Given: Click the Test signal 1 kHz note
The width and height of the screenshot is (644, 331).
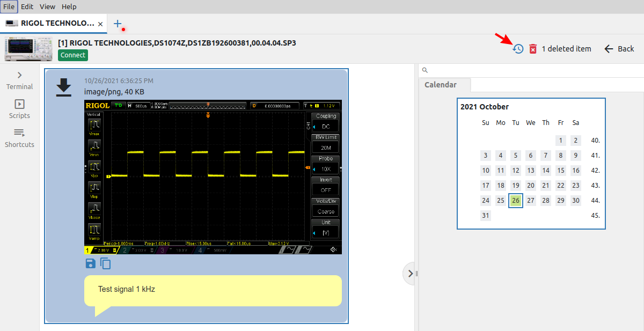Looking at the screenshot, I should coord(213,291).
